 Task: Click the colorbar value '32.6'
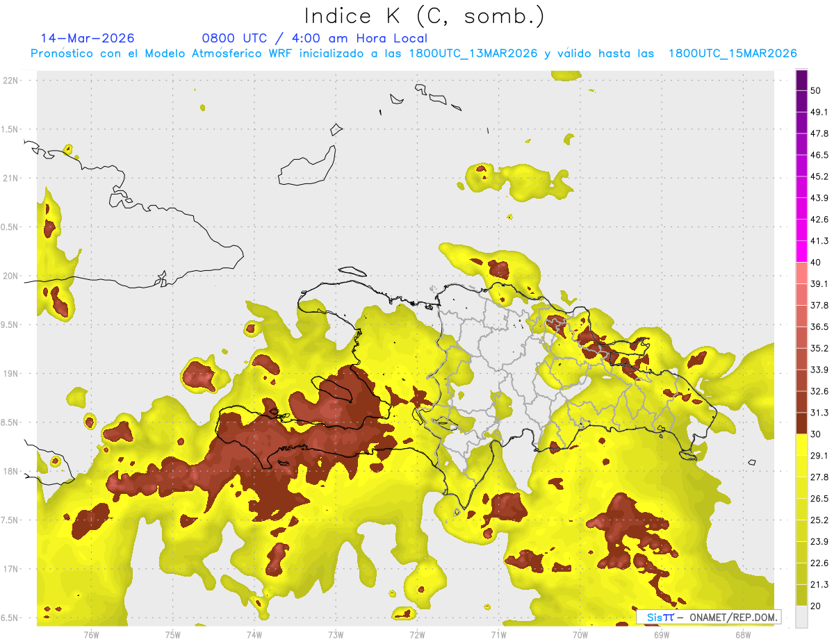tap(819, 391)
